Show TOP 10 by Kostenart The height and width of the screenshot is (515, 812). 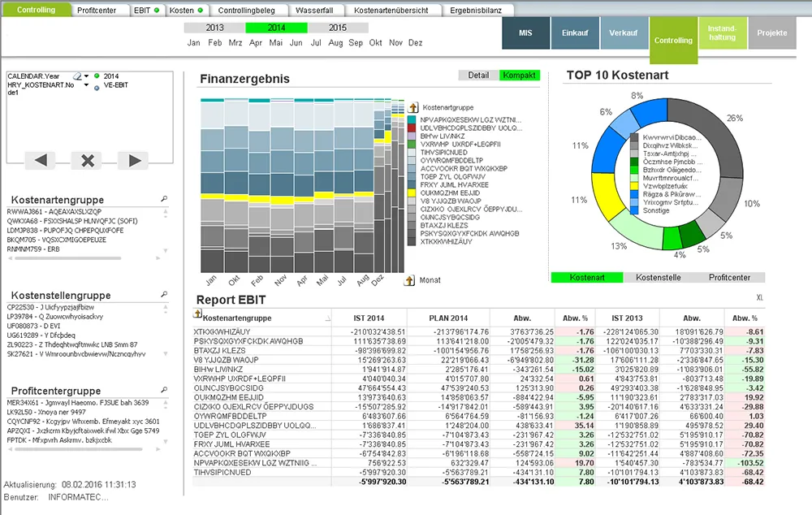[587, 277]
